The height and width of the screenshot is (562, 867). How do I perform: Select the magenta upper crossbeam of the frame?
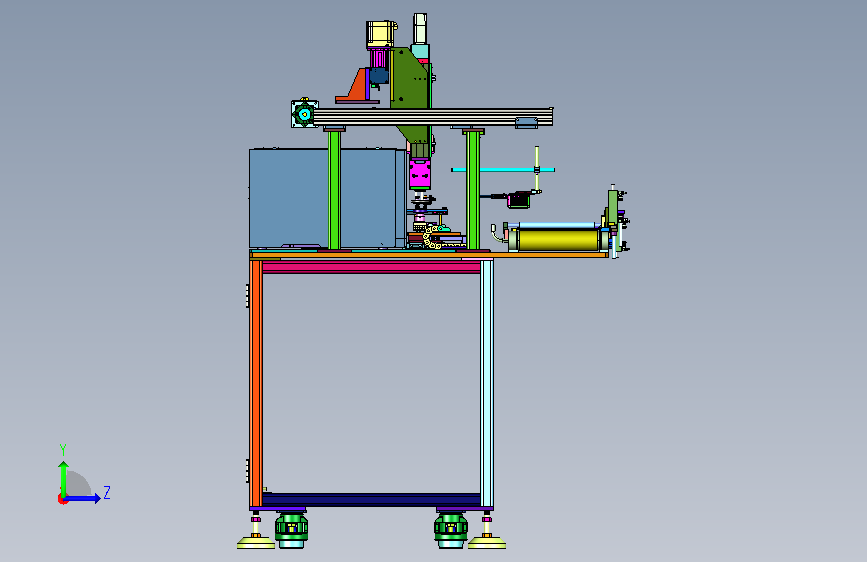point(372,267)
